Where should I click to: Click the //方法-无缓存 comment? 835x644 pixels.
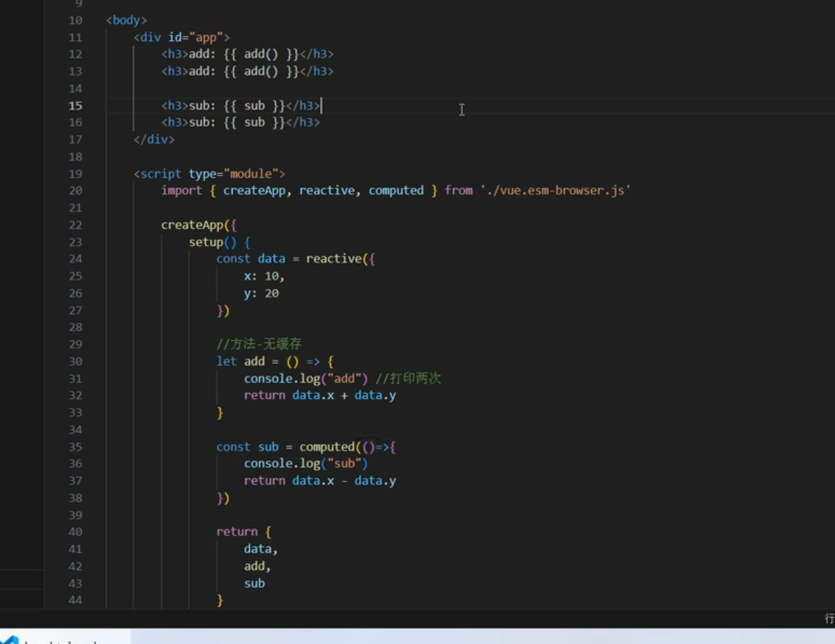pyautogui.click(x=259, y=344)
